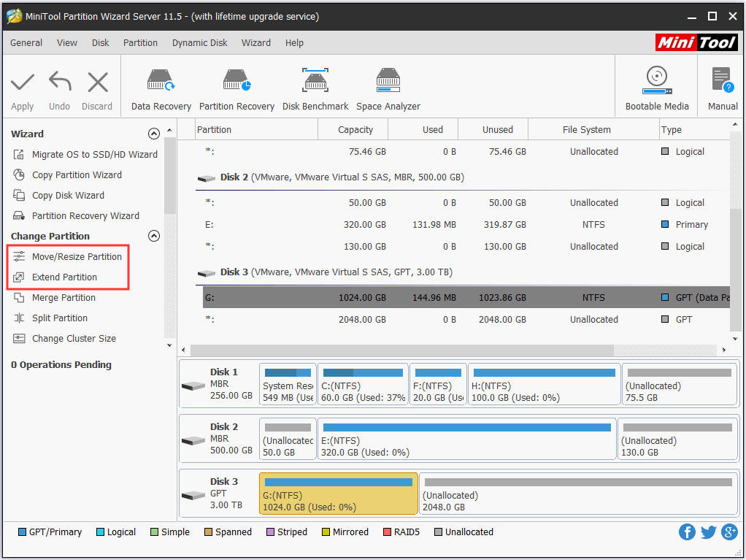The image size is (746, 560).
Task: Click the Partition Recovery Wizard icon
Action: [19, 216]
